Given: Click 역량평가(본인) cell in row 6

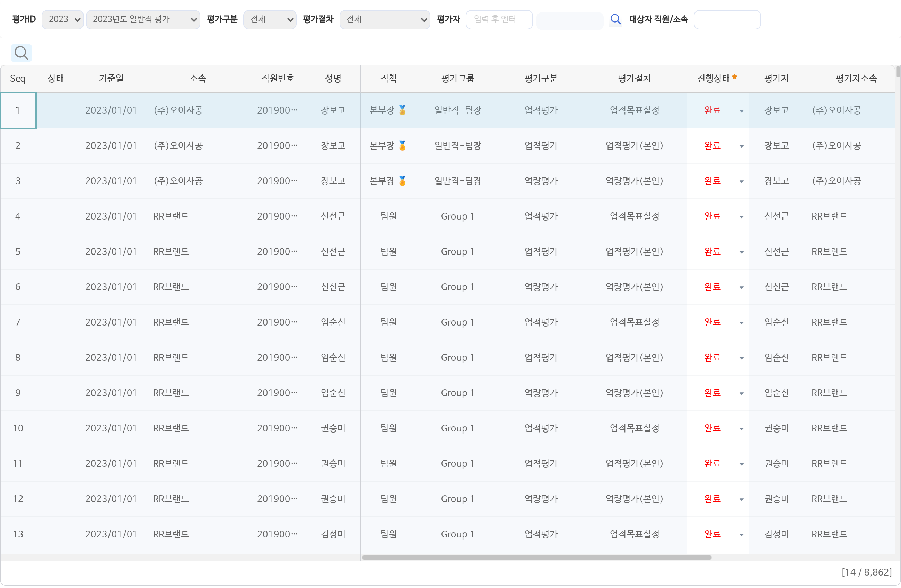Looking at the screenshot, I should (634, 287).
